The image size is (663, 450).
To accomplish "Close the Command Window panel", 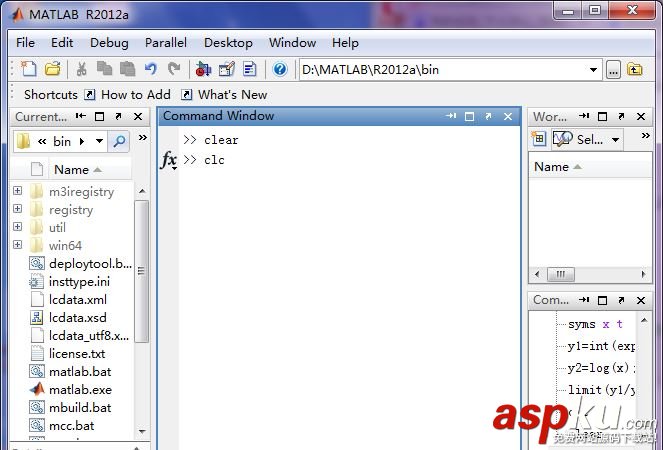I will 508,117.
